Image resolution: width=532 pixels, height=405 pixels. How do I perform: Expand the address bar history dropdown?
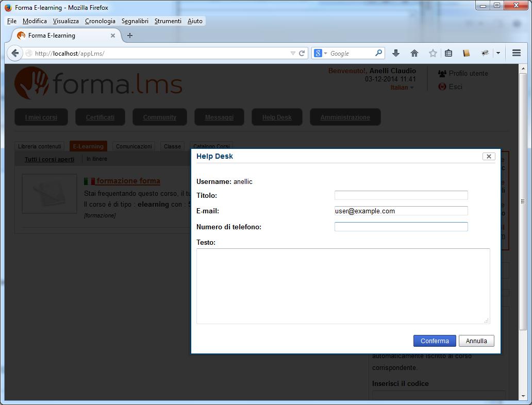tap(292, 53)
